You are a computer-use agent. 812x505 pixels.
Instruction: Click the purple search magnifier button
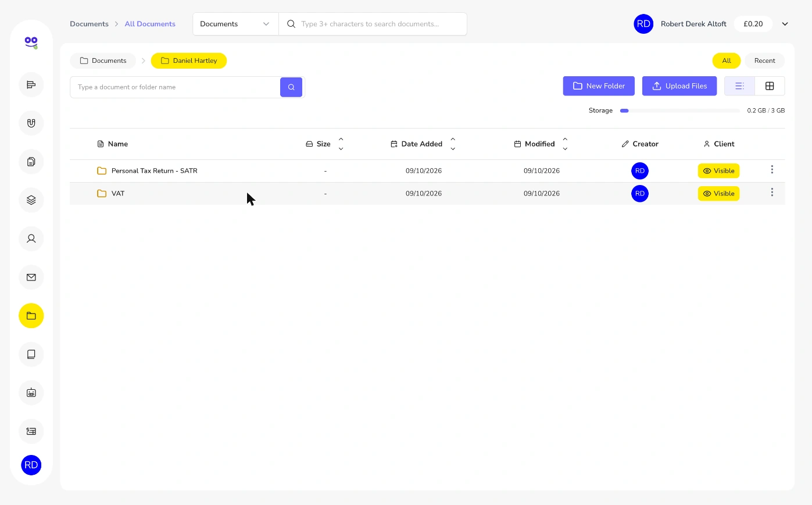coord(291,87)
